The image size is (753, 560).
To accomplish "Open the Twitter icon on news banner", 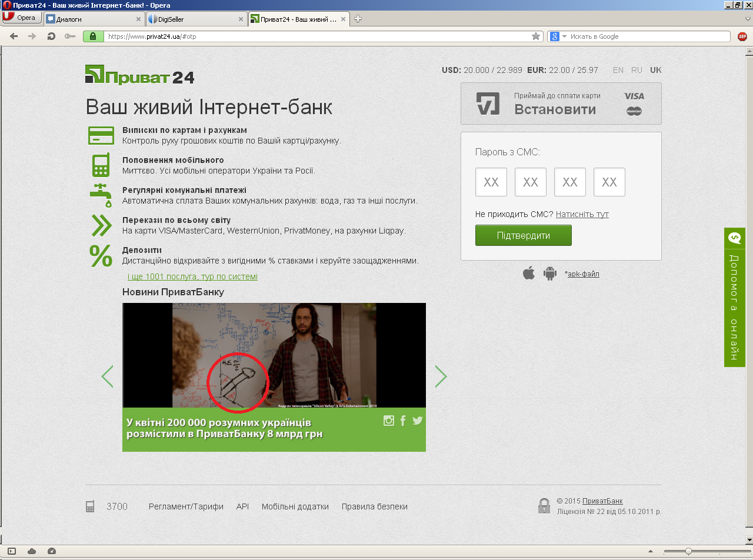I will pyautogui.click(x=418, y=421).
